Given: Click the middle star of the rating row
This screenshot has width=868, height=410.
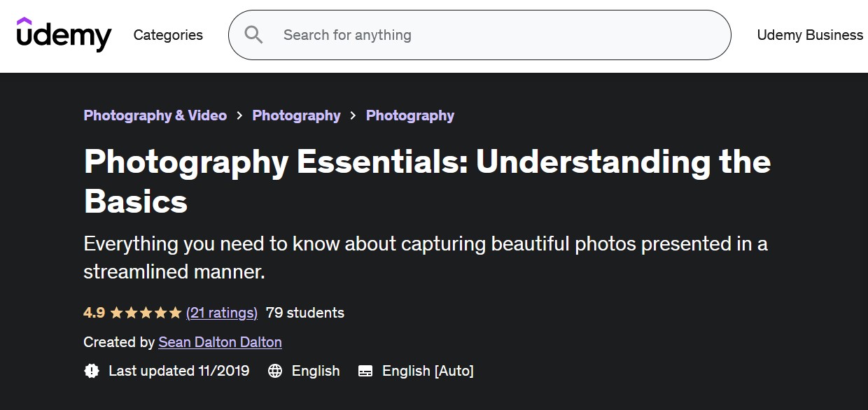Looking at the screenshot, I should pyautogui.click(x=146, y=312).
